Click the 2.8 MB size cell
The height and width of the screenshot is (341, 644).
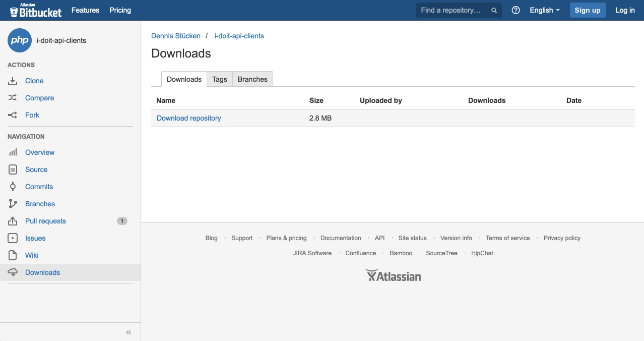(x=320, y=118)
